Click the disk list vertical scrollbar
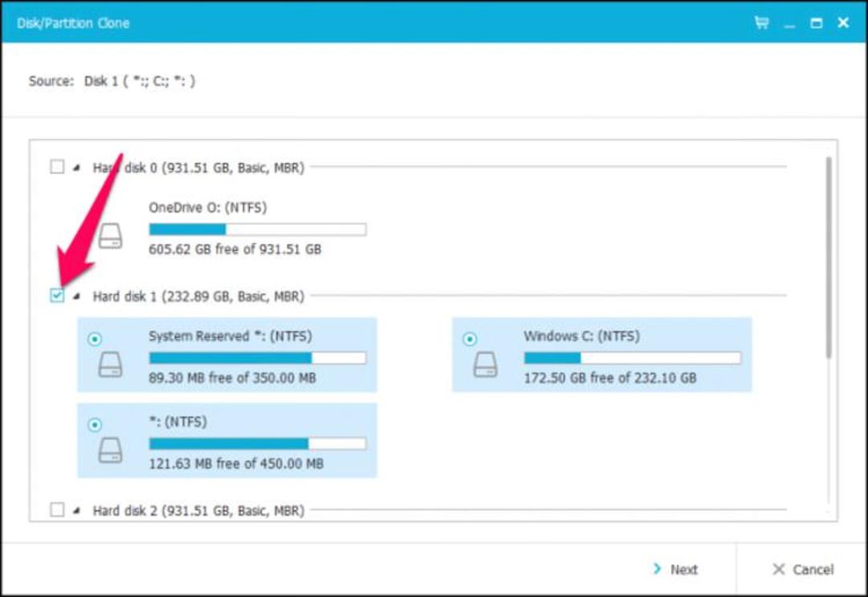 (829, 258)
